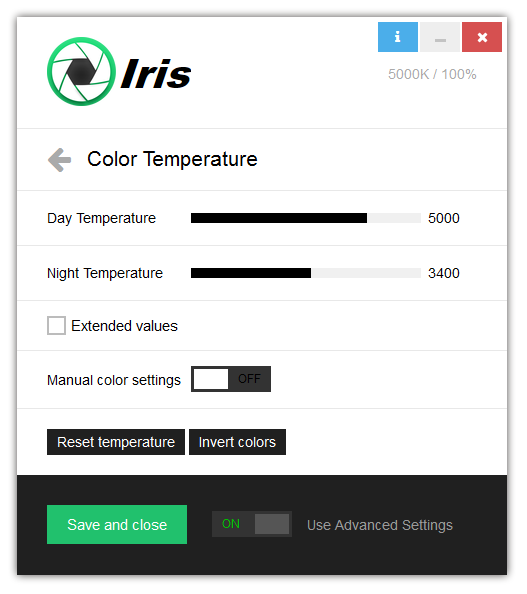
Task: Go back using the gray arrow icon
Action: [x=59, y=159]
